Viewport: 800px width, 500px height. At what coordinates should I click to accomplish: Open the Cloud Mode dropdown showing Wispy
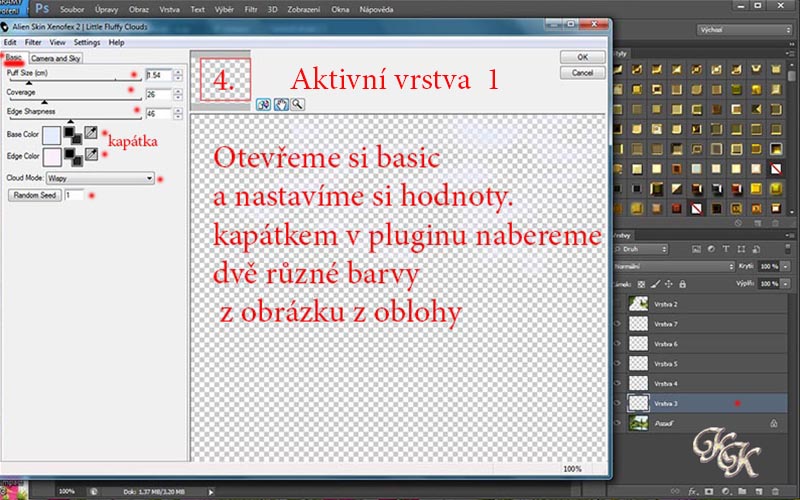click(100, 178)
